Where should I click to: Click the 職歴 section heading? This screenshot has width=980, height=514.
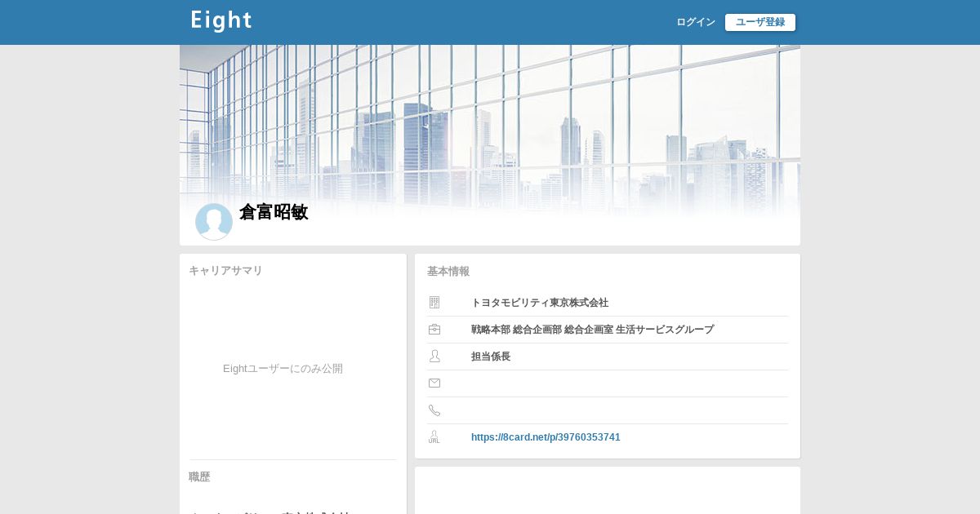pyautogui.click(x=199, y=477)
